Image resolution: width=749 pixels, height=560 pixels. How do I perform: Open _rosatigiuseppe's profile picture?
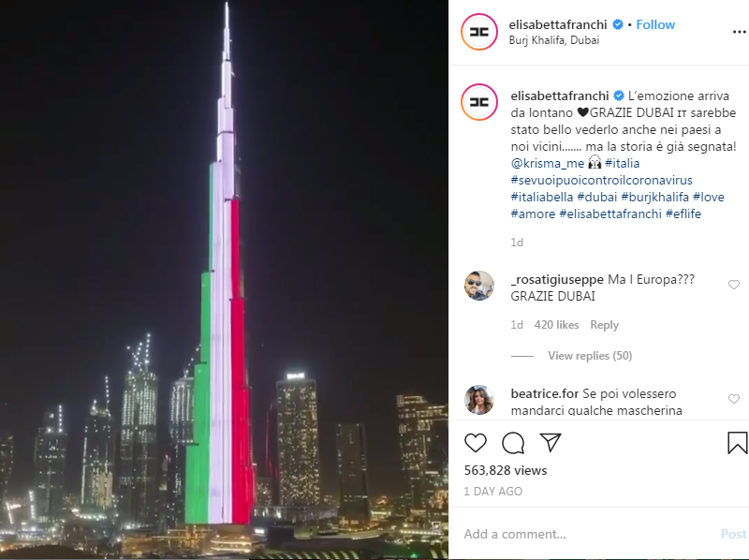point(479,286)
